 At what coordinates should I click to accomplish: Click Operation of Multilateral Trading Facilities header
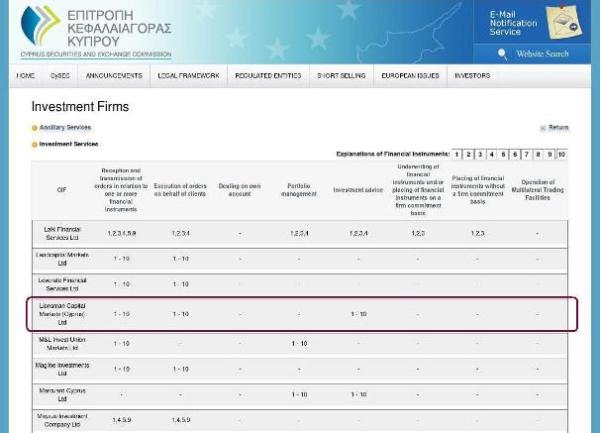[538, 190]
